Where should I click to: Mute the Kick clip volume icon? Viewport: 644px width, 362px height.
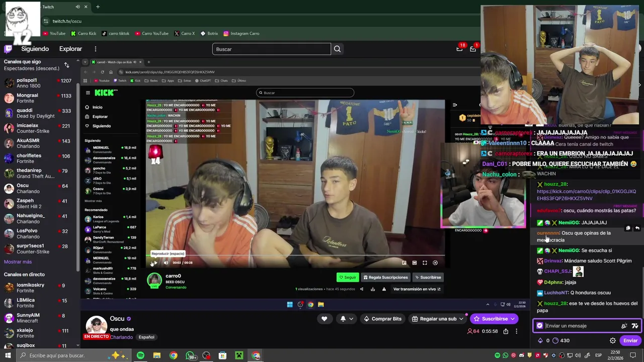pos(166,262)
